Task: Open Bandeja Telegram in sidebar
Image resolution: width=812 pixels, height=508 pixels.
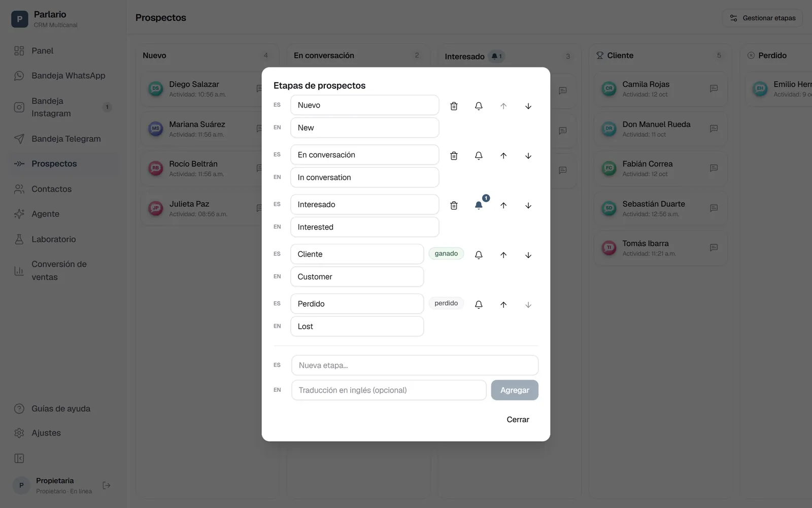Action: click(x=63, y=139)
